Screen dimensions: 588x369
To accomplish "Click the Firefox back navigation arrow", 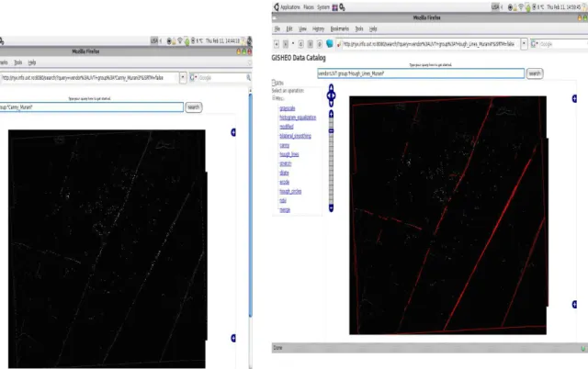I will (277, 44).
